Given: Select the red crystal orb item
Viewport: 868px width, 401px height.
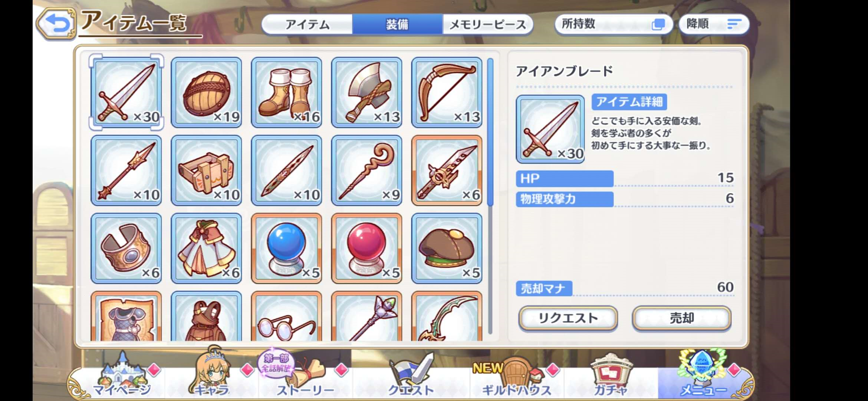Looking at the screenshot, I should coord(366,248).
